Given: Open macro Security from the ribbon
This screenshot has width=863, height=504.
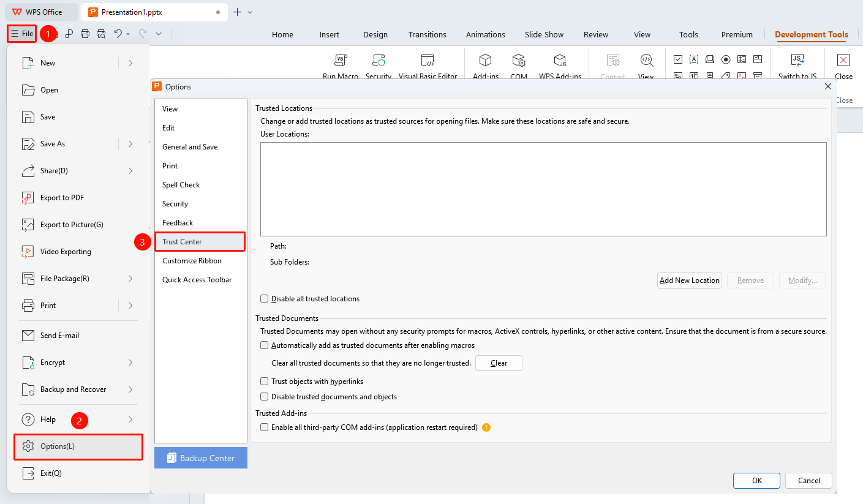Looking at the screenshot, I should (x=379, y=60).
